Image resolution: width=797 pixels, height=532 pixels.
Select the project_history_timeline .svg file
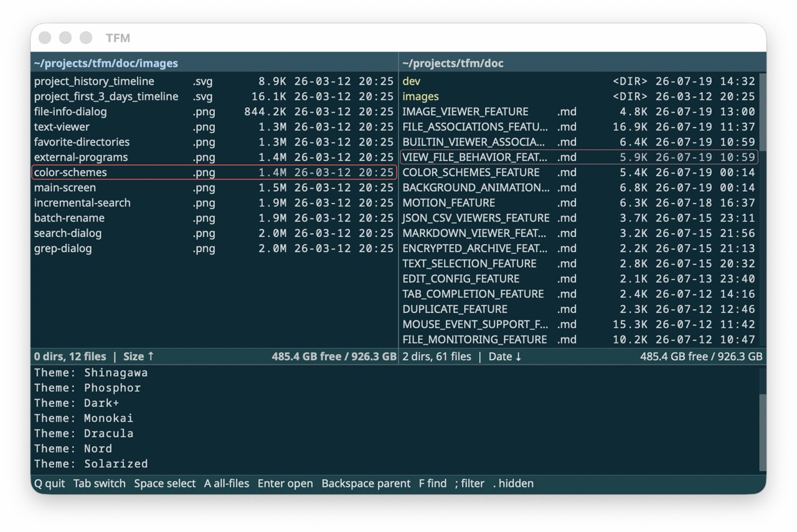214,82
